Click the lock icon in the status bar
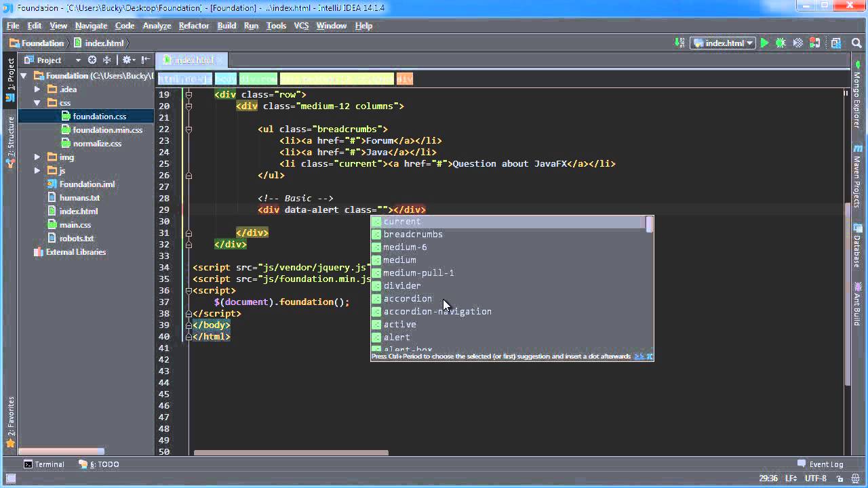This screenshot has width=868, height=488. [x=840, y=479]
